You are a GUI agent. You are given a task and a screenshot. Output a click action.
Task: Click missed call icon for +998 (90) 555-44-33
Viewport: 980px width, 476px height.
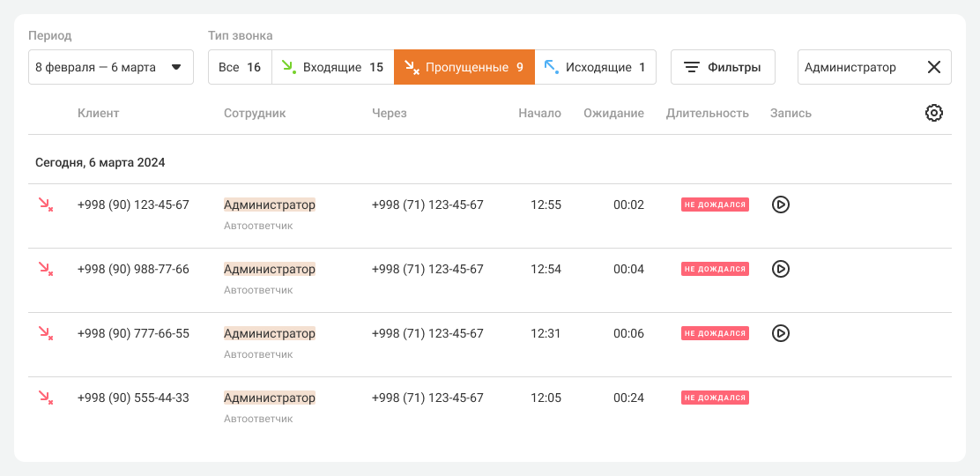pos(45,398)
